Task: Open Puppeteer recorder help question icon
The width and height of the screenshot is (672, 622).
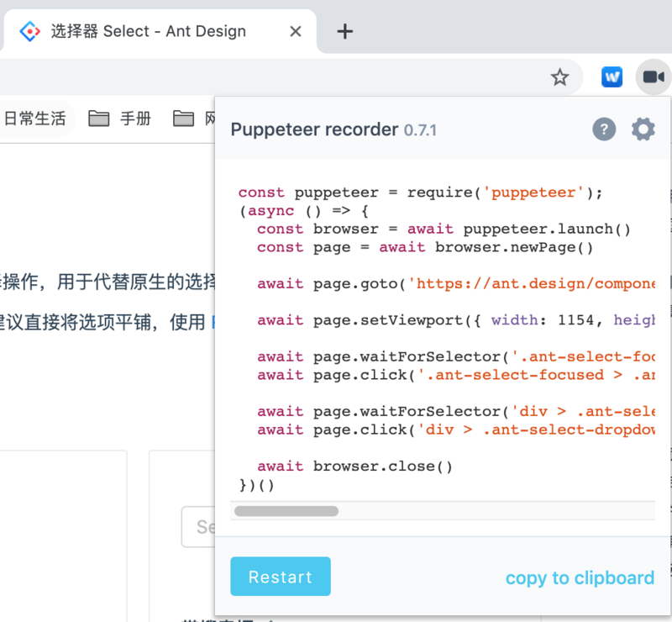Action: pos(604,129)
